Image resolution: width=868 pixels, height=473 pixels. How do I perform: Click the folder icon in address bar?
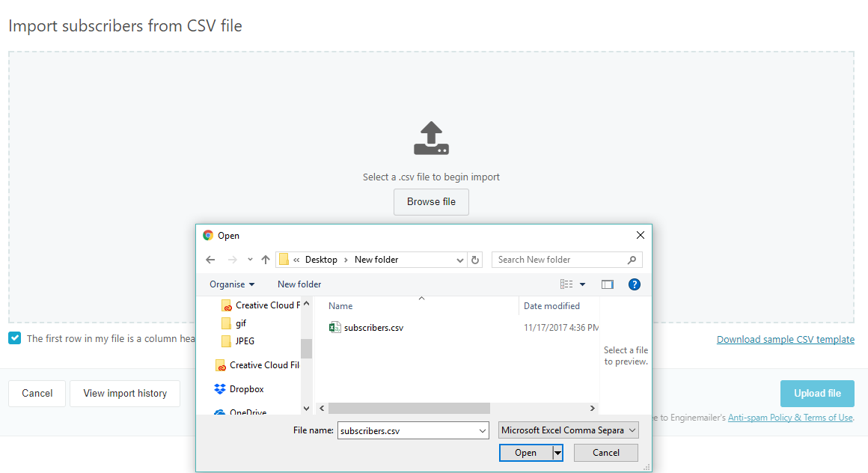coord(284,259)
